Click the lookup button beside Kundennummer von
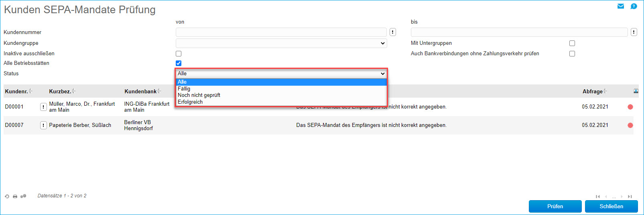 coord(393,32)
